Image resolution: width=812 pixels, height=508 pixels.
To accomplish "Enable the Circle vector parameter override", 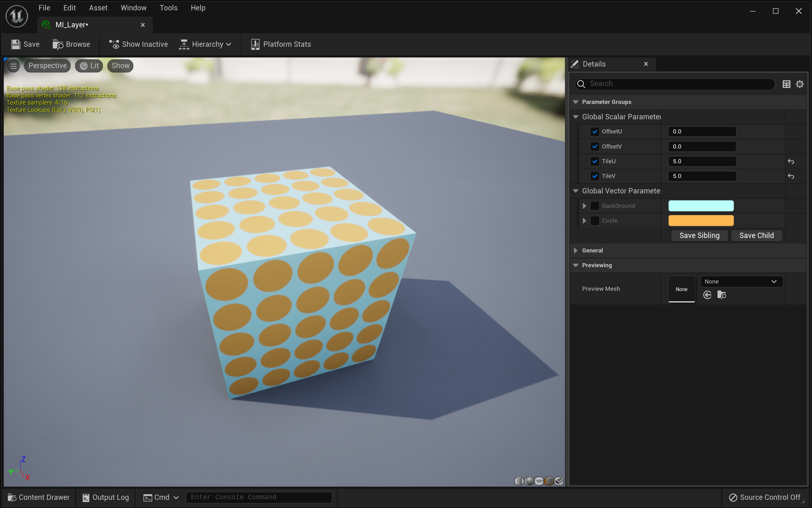I will (x=594, y=221).
